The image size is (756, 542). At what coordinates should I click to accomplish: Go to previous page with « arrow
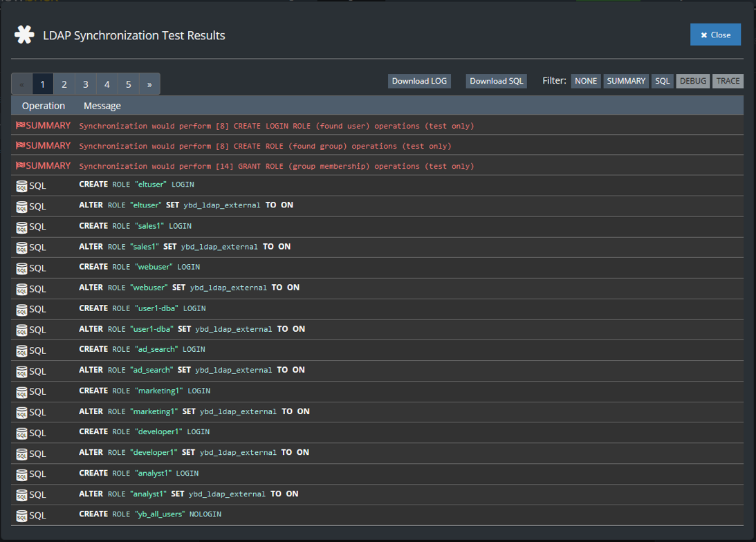tap(21, 84)
